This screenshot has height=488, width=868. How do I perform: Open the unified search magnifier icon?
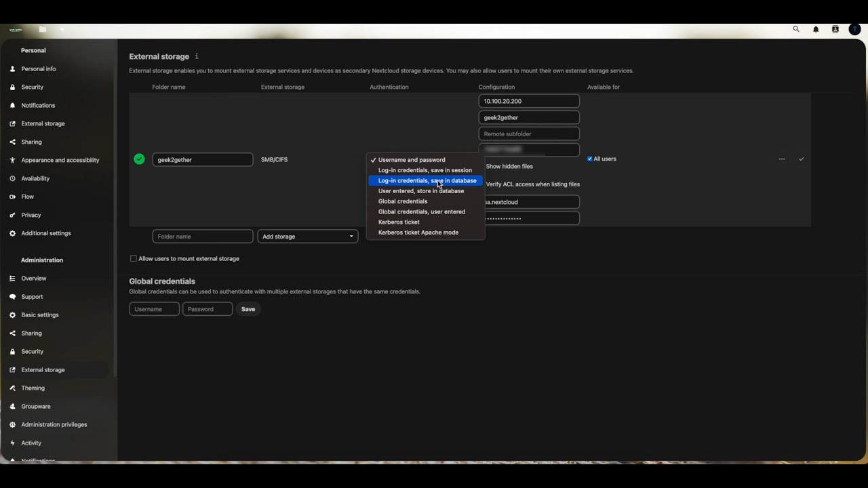click(x=796, y=29)
